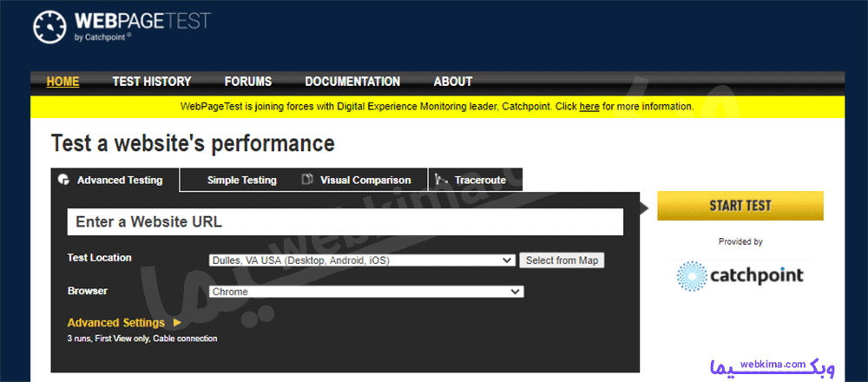Open the Browser dropdown showing Chrome

(x=366, y=292)
